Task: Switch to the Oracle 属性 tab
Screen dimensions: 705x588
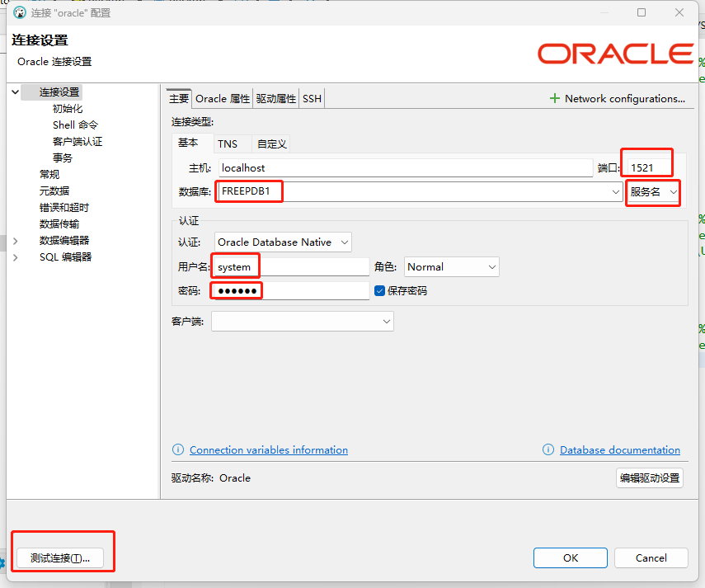Action: pyautogui.click(x=223, y=98)
